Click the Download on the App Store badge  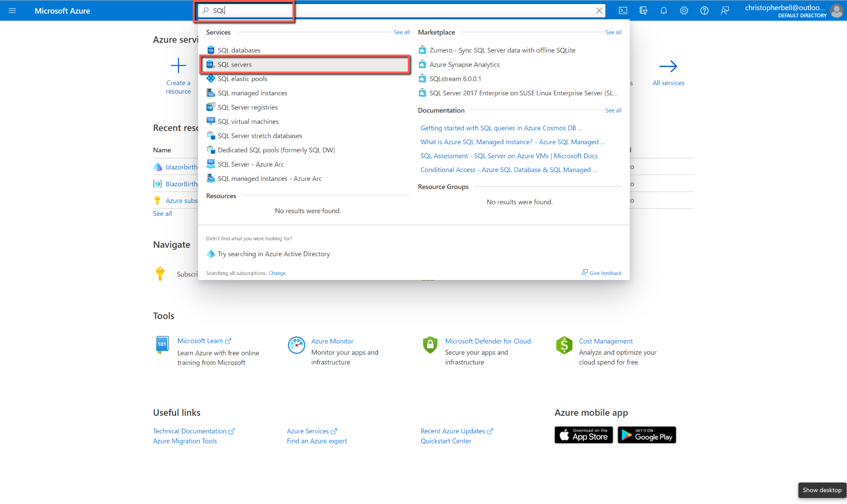tap(583, 435)
